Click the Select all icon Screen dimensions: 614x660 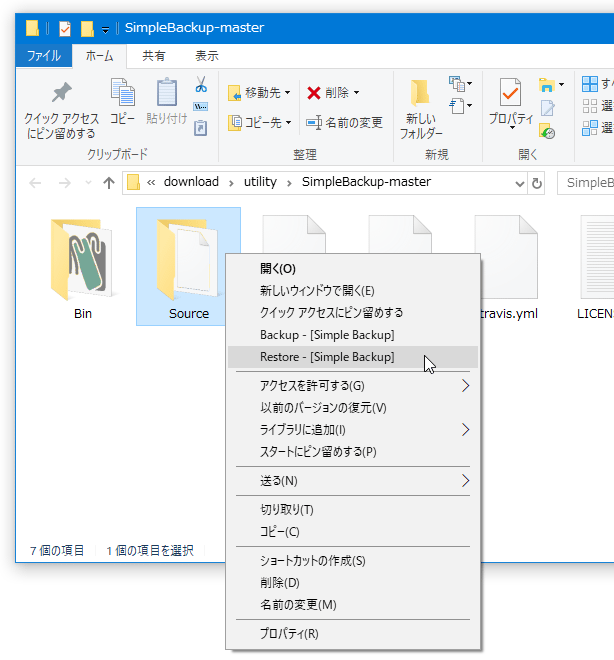(590, 84)
